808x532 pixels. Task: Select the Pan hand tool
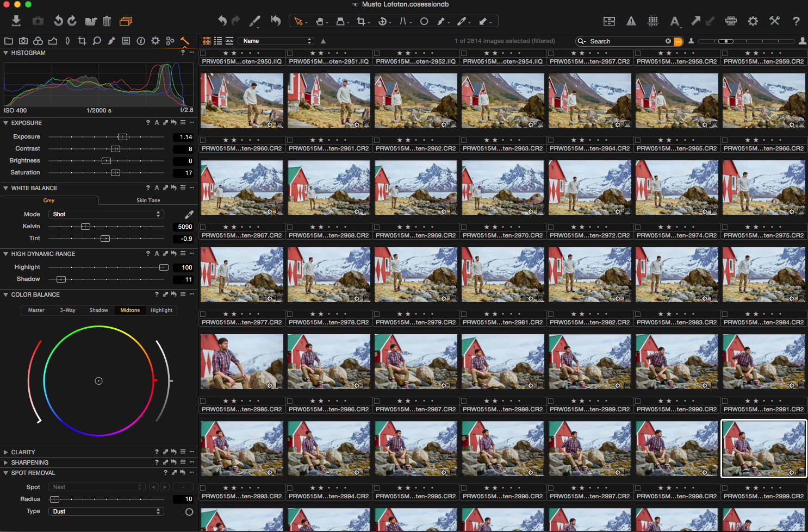click(x=320, y=21)
